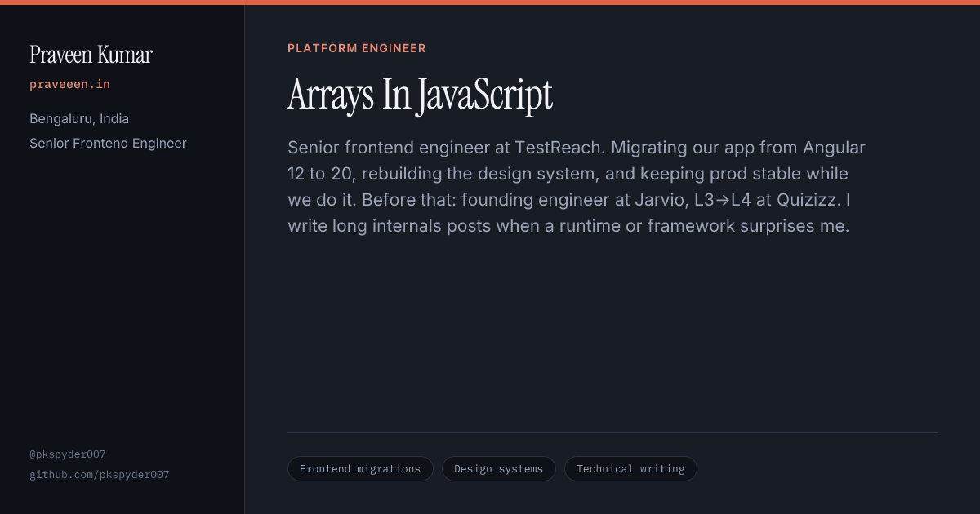Click the Praveen Kumar name heading
Image resolution: width=980 pixels, height=514 pixels.
click(x=91, y=55)
